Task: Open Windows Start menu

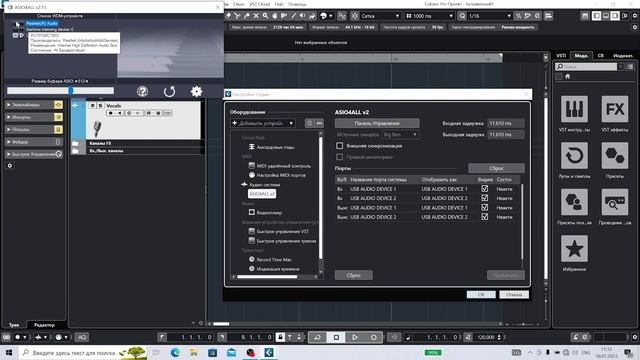Action: pyautogui.click(x=9, y=352)
